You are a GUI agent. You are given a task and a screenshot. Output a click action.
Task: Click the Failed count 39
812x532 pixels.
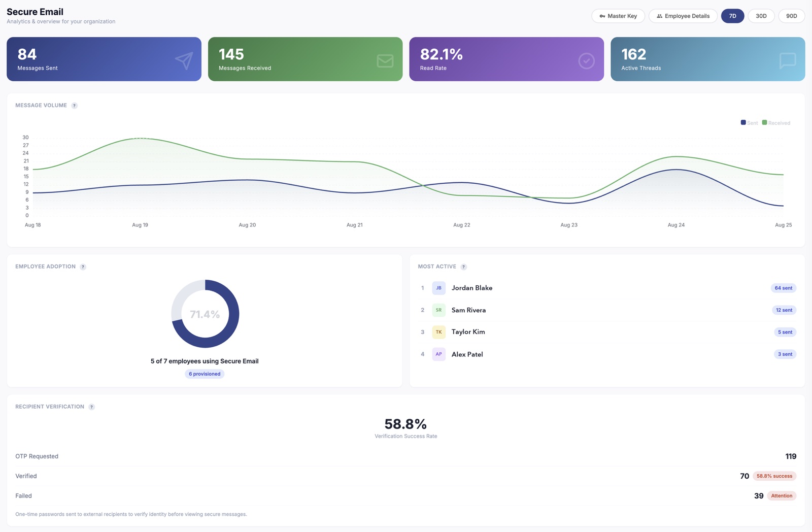pyautogui.click(x=759, y=496)
